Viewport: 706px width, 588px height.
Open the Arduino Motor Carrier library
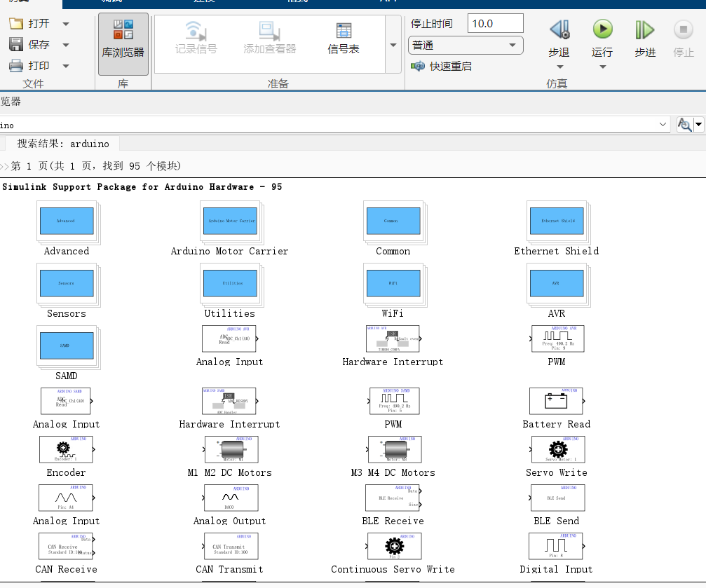(x=230, y=228)
